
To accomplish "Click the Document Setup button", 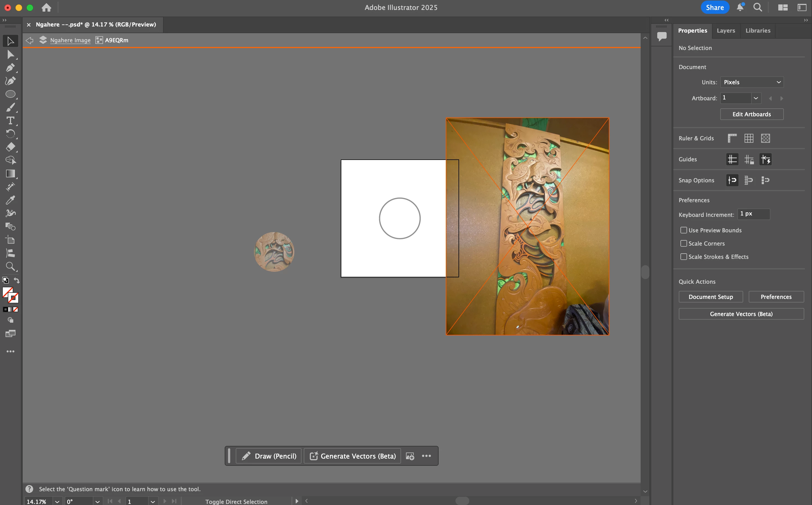I will click(x=710, y=297).
